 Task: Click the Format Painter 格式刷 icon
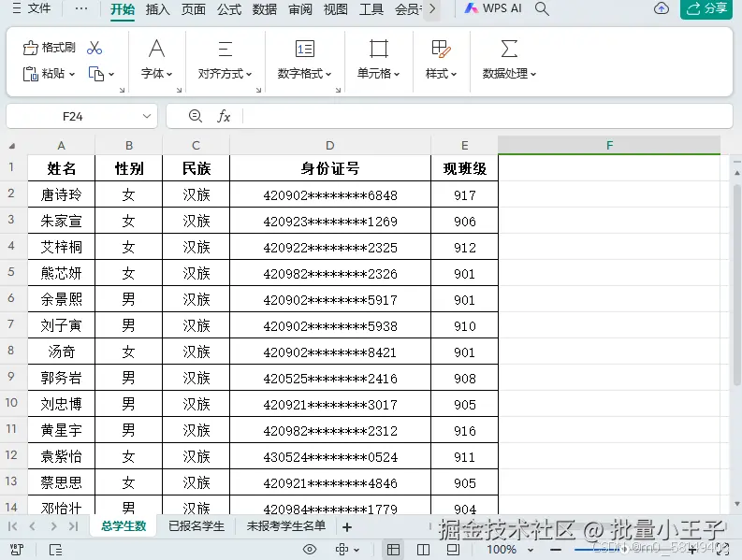click(30, 48)
